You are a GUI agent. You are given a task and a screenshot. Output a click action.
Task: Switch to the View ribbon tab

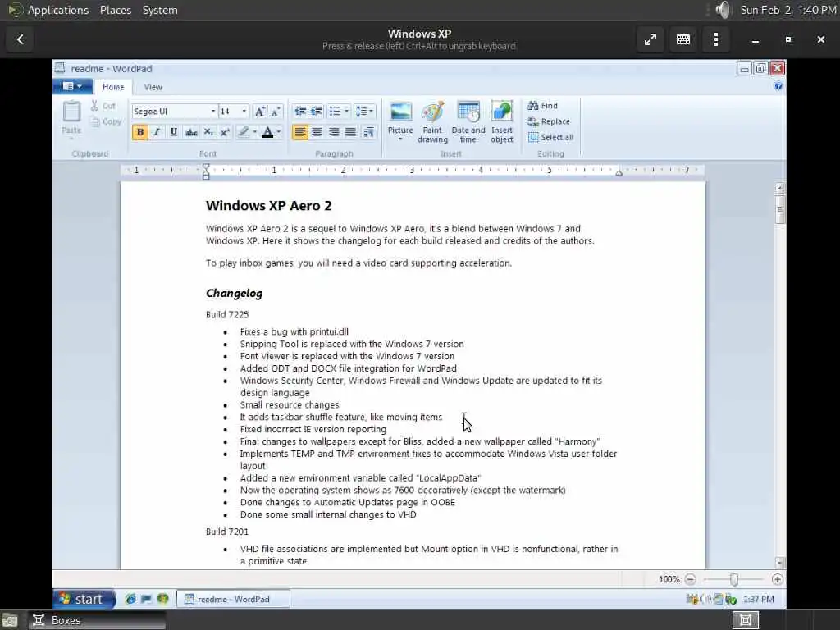coord(153,87)
